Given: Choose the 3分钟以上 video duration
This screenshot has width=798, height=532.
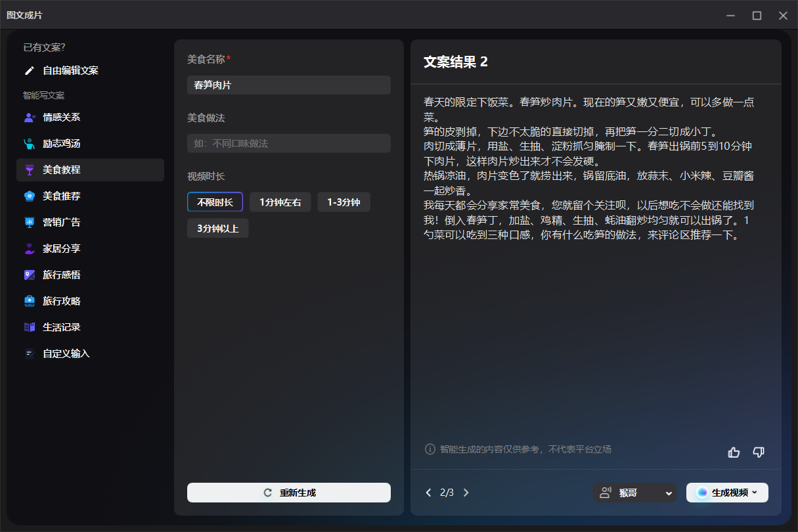Looking at the screenshot, I should pos(217,229).
